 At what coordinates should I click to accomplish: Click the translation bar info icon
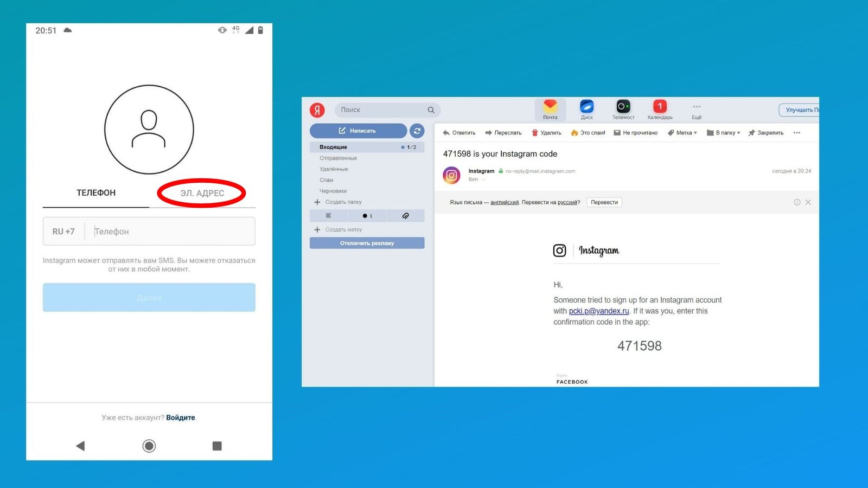797,202
